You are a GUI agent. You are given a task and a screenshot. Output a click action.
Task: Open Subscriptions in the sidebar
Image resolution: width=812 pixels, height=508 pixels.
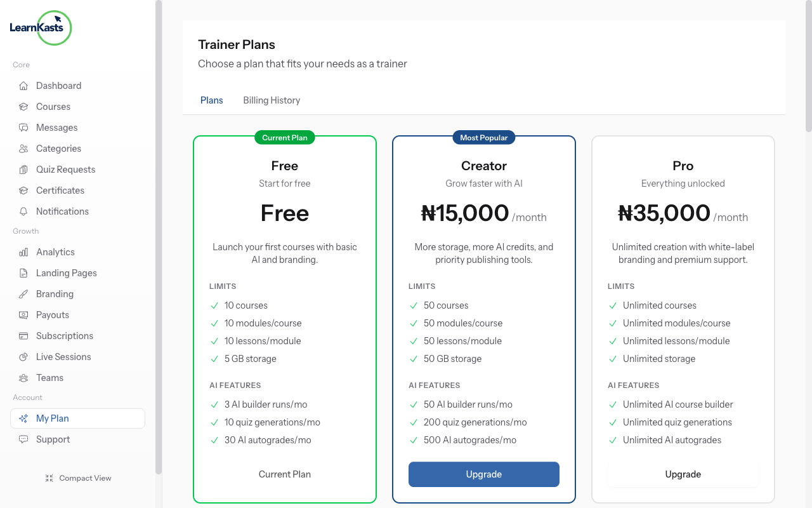(x=65, y=335)
